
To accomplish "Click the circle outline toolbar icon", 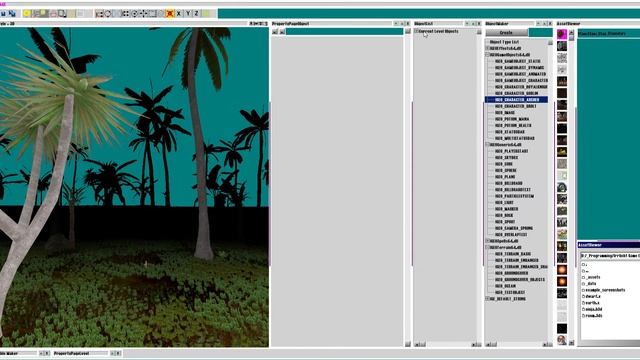I will (108, 13).
